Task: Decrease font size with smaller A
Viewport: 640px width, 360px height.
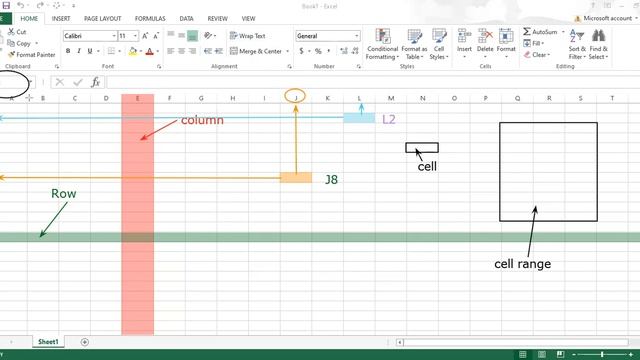Action: 156,36
